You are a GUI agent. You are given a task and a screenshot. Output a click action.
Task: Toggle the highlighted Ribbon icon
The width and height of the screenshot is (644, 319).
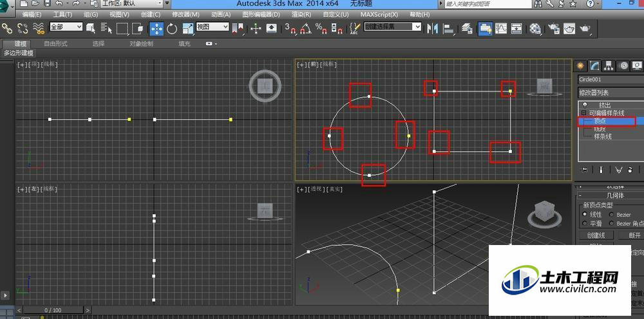(x=486, y=28)
